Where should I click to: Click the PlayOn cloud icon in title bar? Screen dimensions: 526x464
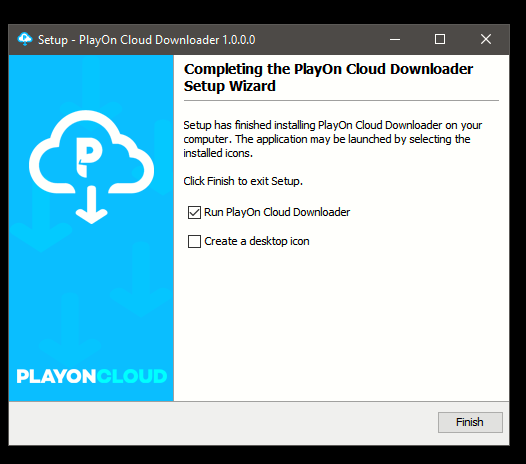(x=25, y=39)
